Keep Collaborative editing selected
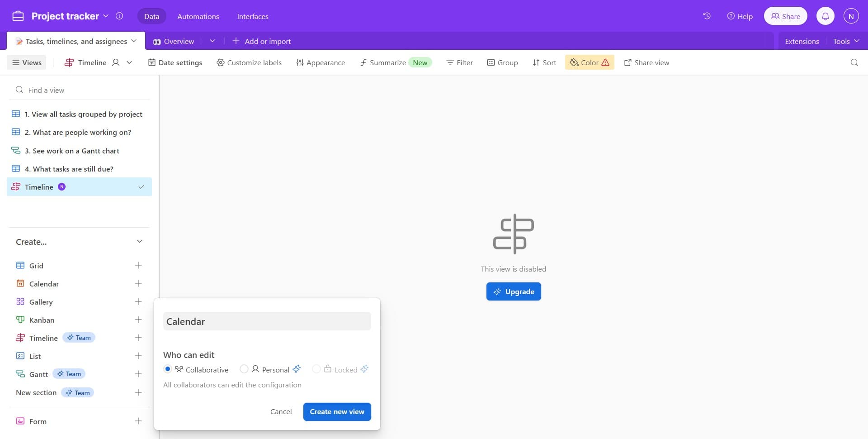 click(x=168, y=369)
